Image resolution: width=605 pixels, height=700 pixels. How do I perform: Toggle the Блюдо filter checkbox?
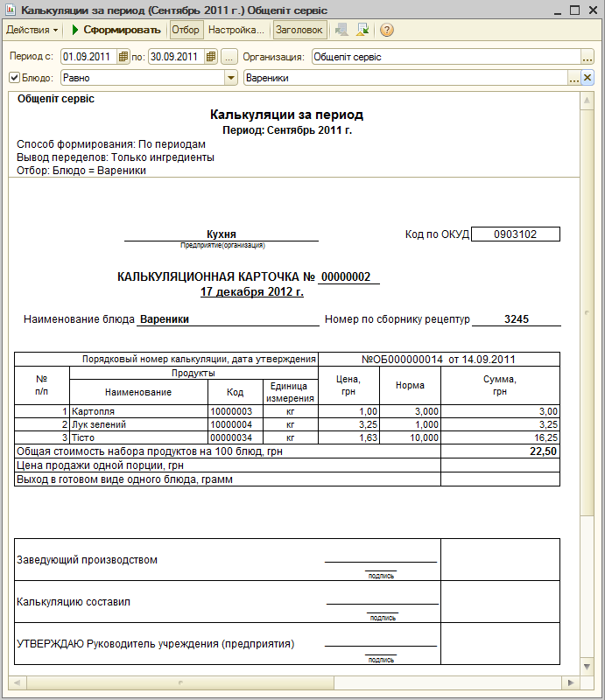pos(14,78)
